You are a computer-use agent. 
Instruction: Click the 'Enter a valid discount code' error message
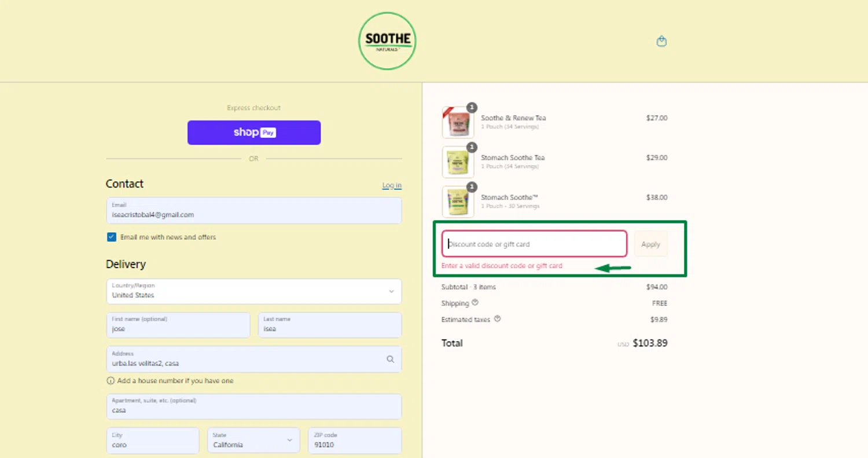point(502,266)
